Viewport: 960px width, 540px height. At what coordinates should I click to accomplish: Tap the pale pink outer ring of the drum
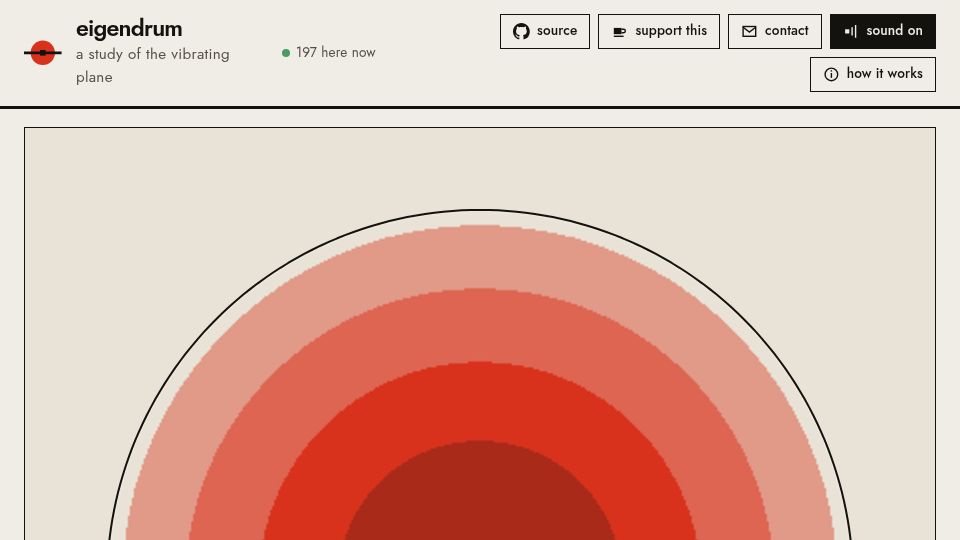point(480,257)
